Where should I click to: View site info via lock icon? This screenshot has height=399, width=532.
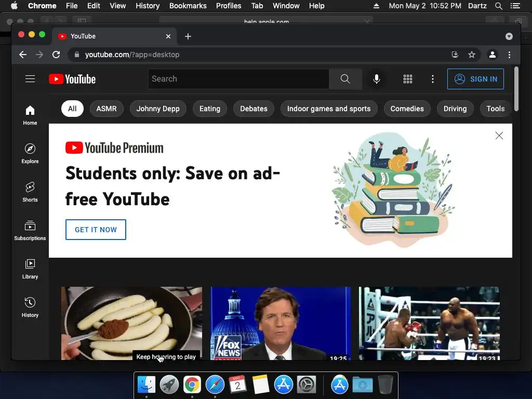(77, 55)
